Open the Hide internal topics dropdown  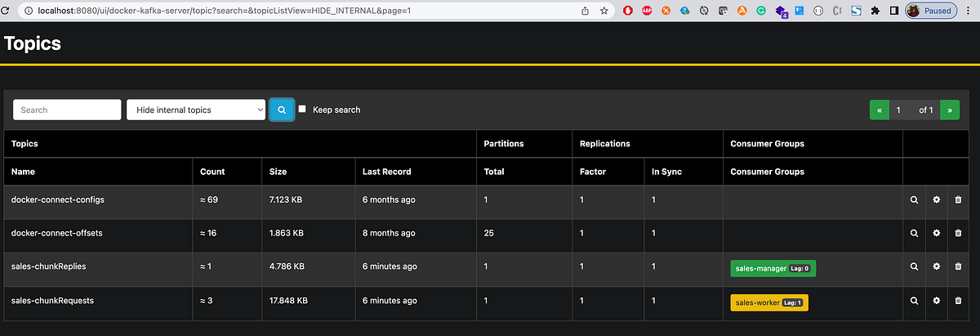[x=196, y=110]
